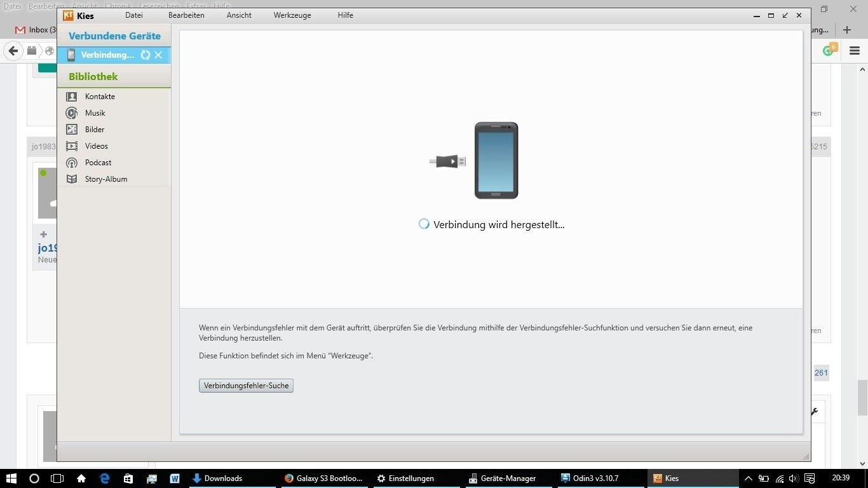This screenshot has height=488, width=868.
Task: Open the Datei menu in Kies
Action: [134, 15]
